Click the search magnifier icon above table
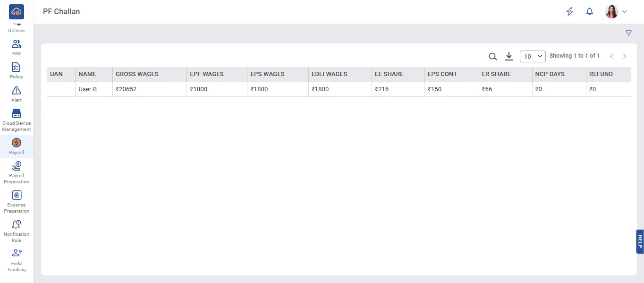 click(x=492, y=57)
